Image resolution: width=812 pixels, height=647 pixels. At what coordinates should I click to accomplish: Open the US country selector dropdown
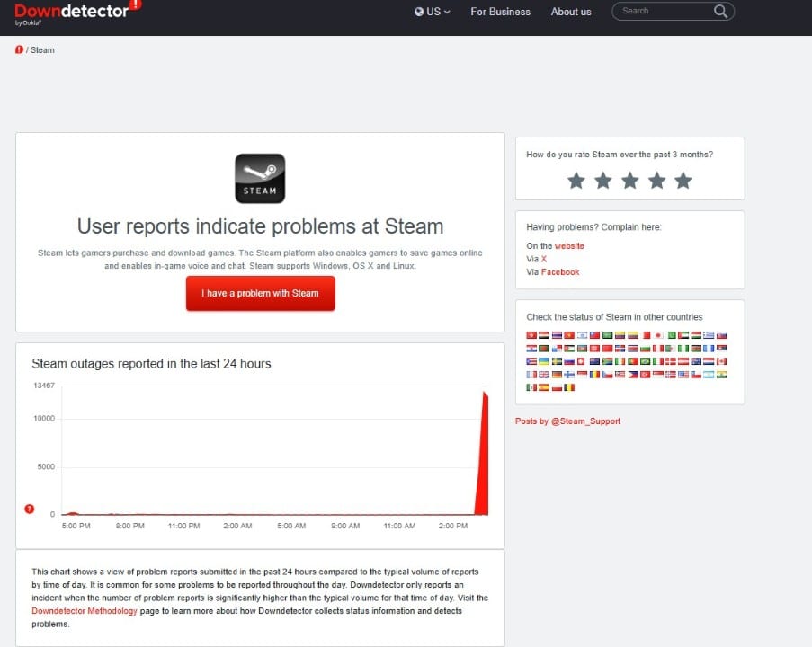[433, 12]
